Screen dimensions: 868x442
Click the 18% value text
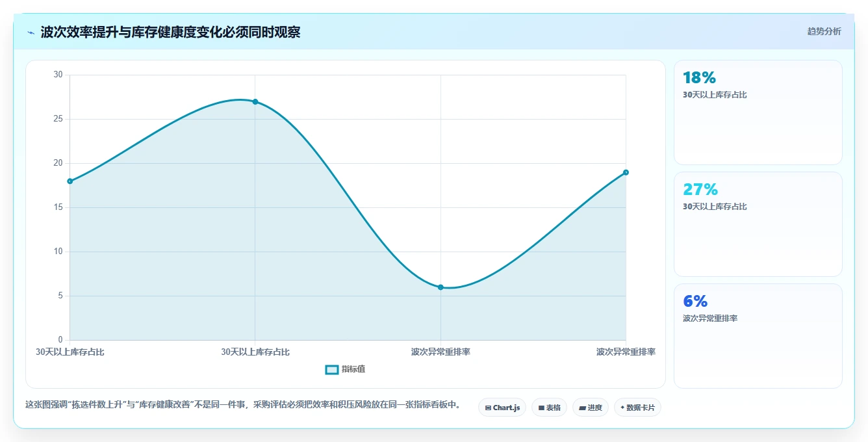click(x=699, y=77)
